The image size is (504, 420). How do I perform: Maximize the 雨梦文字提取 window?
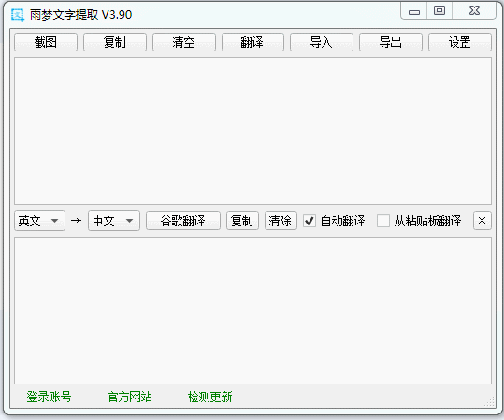pyautogui.click(x=439, y=11)
